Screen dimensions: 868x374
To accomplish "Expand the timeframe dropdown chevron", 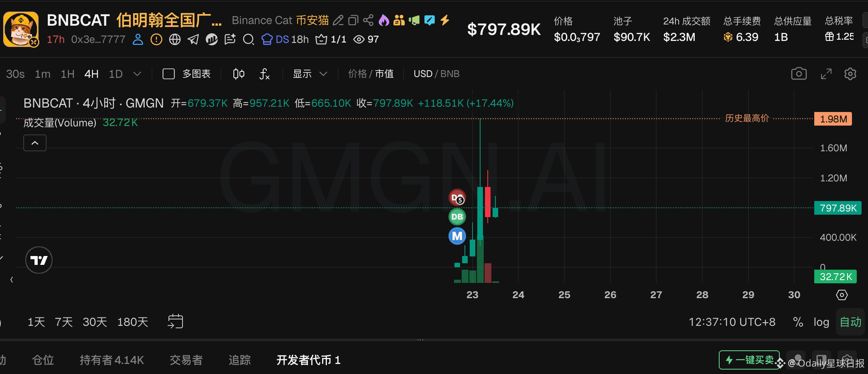I will (x=137, y=74).
